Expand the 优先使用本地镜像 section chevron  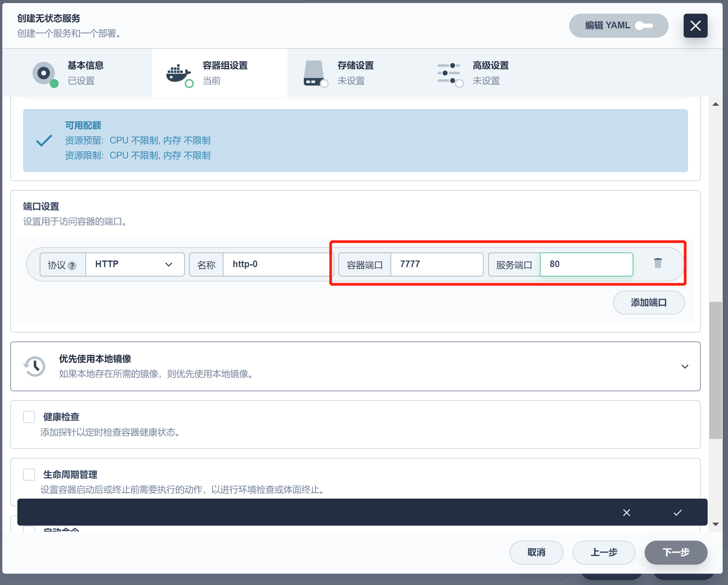tap(684, 367)
